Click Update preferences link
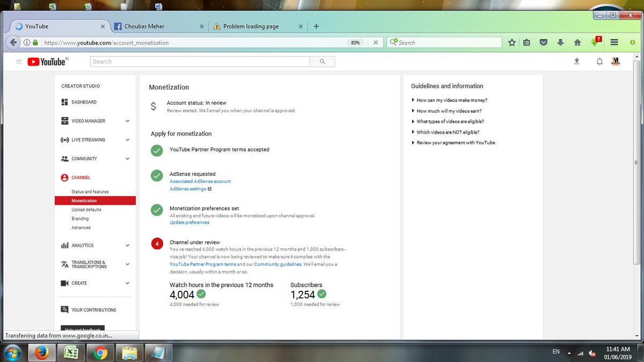Image resolution: width=644 pixels, height=362 pixels. [189, 223]
